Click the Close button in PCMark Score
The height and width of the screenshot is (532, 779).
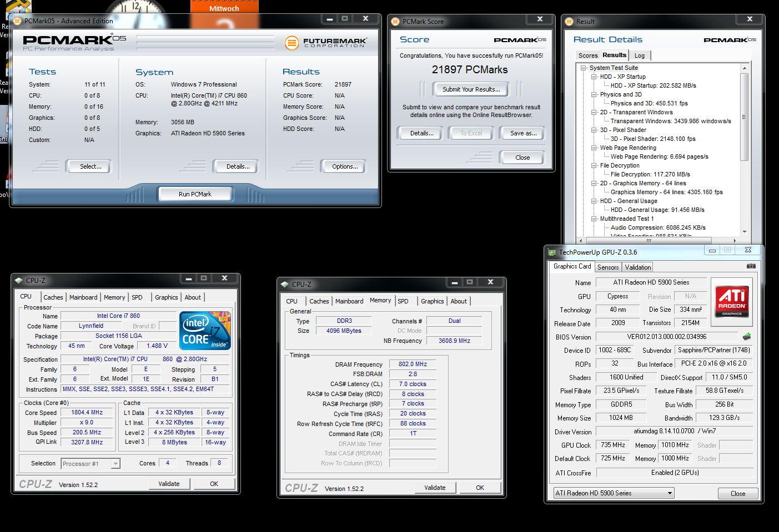522,158
